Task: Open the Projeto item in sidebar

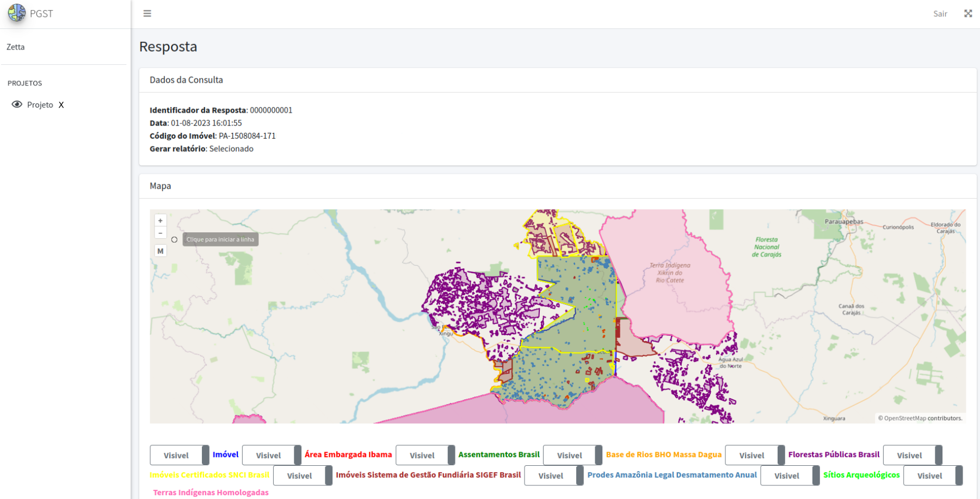Action: coord(40,105)
